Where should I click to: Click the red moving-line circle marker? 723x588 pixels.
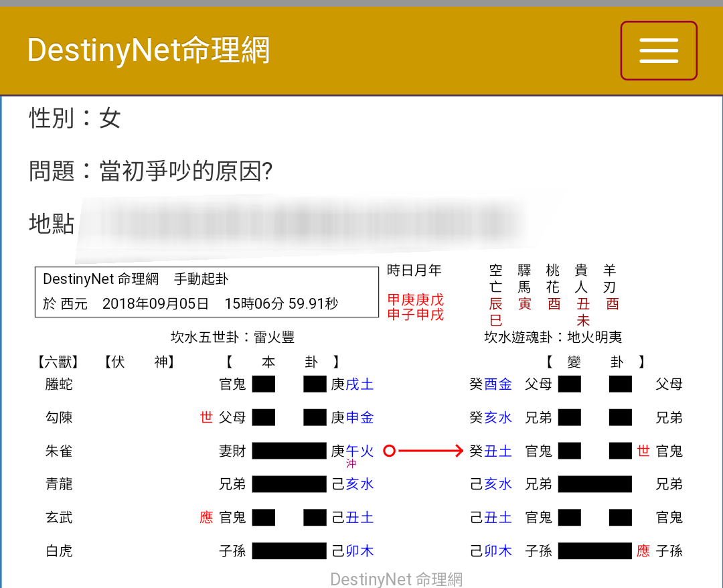coord(390,451)
